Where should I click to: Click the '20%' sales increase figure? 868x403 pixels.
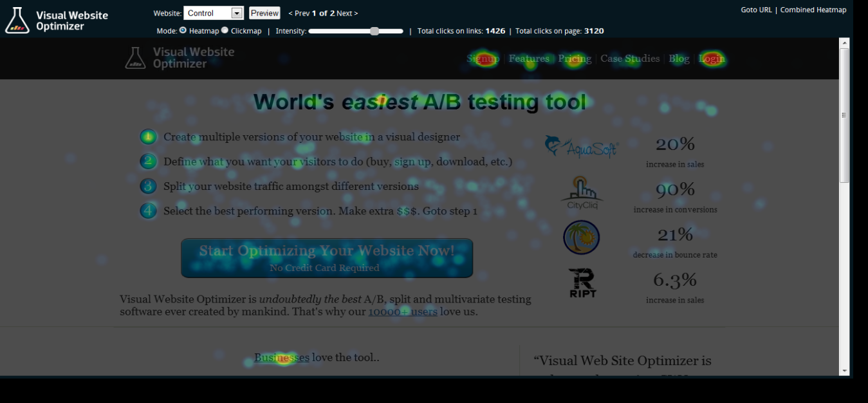coord(675,144)
